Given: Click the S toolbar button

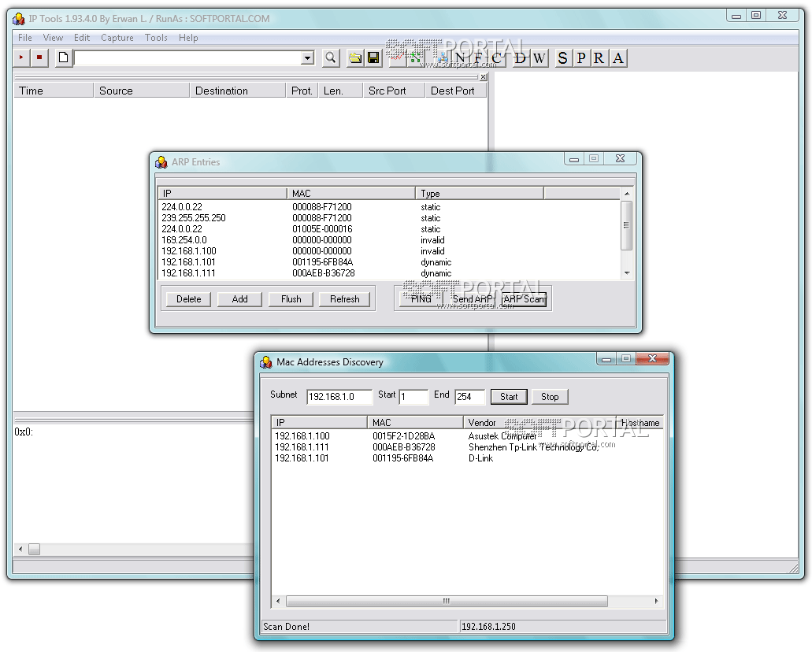Looking at the screenshot, I should click(563, 58).
